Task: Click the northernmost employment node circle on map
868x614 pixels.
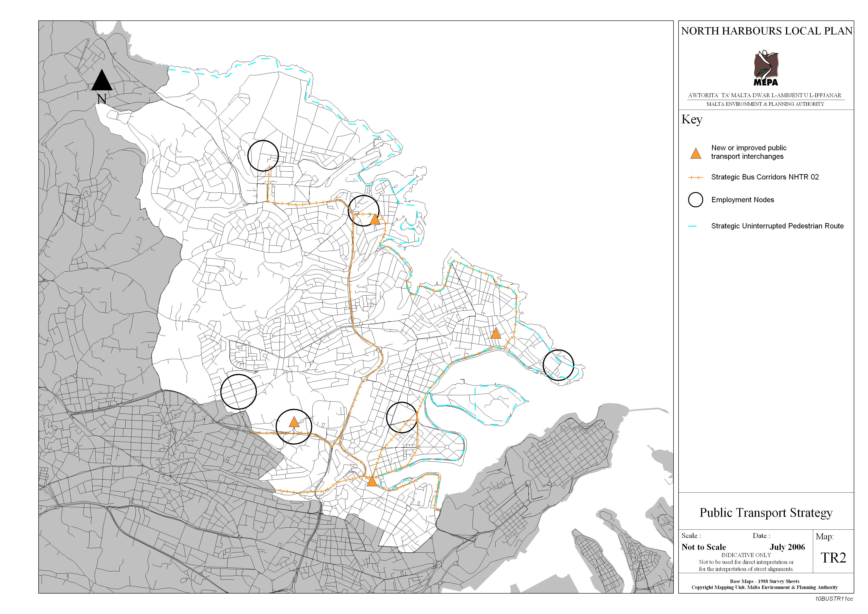Action: [263, 156]
